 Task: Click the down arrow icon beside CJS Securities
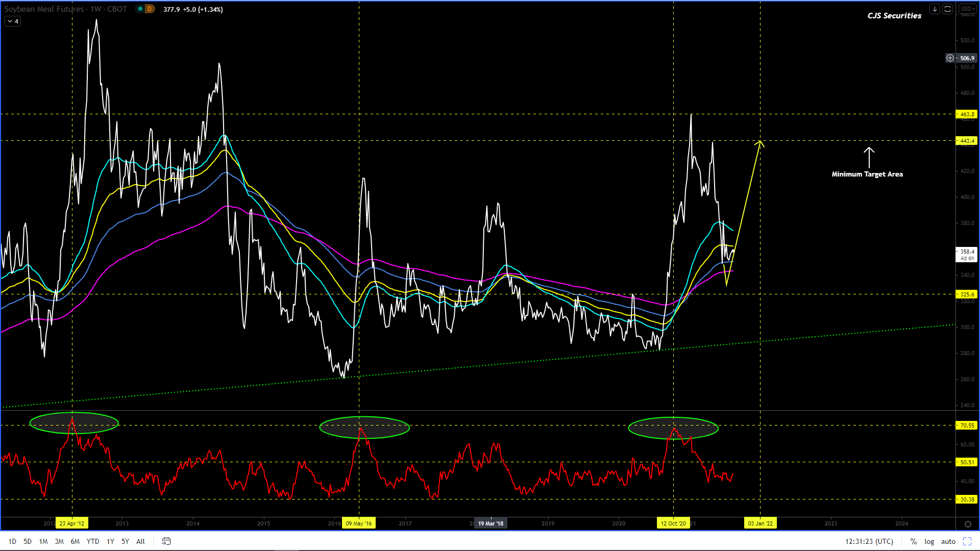pyautogui.click(x=935, y=9)
